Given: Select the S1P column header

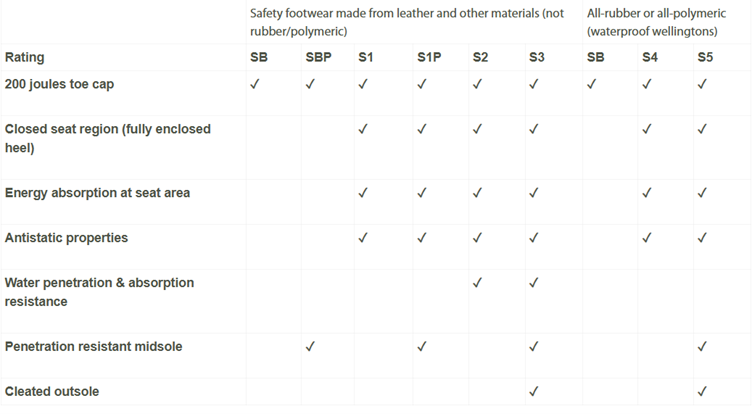Looking at the screenshot, I should [x=428, y=57].
